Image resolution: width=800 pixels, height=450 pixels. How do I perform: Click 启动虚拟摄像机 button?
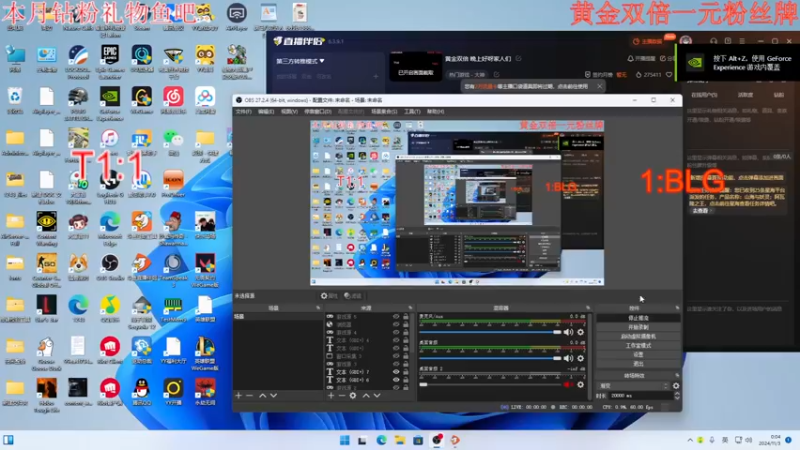tap(638, 336)
